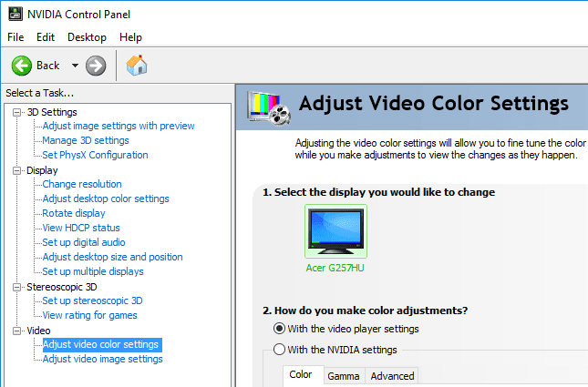Open View HDCP status

pyautogui.click(x=81, y=229)
